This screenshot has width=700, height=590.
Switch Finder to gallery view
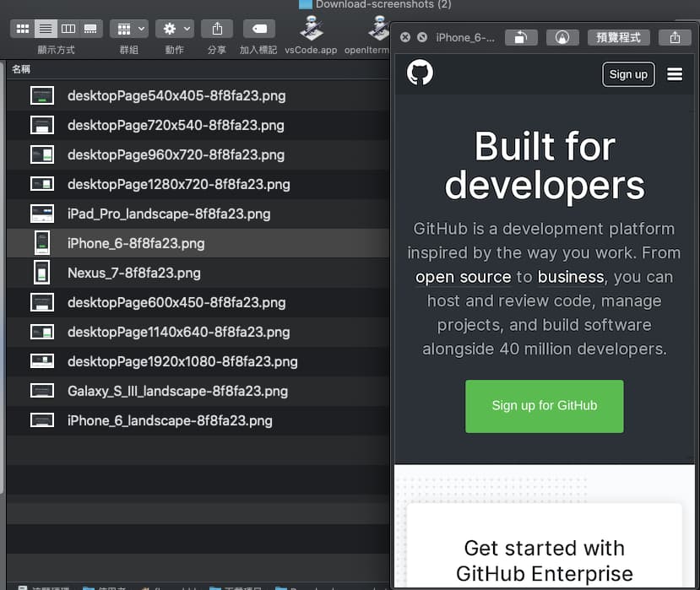pyautogui.click(x=90, y=29)
